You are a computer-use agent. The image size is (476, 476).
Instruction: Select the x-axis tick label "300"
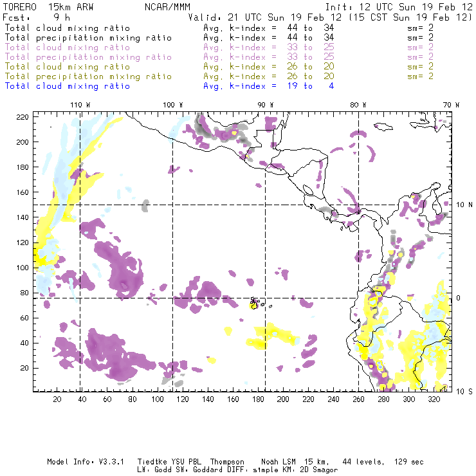pos(409,399)
